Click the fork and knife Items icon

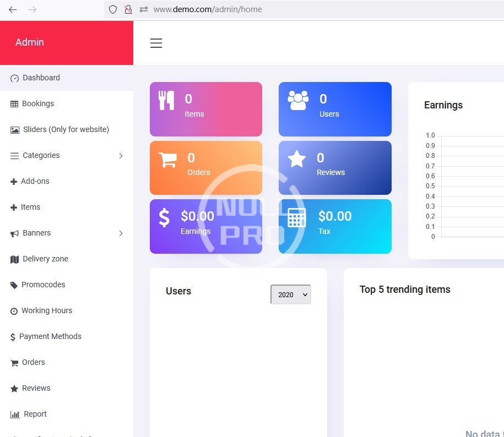(x=166, y=100)
